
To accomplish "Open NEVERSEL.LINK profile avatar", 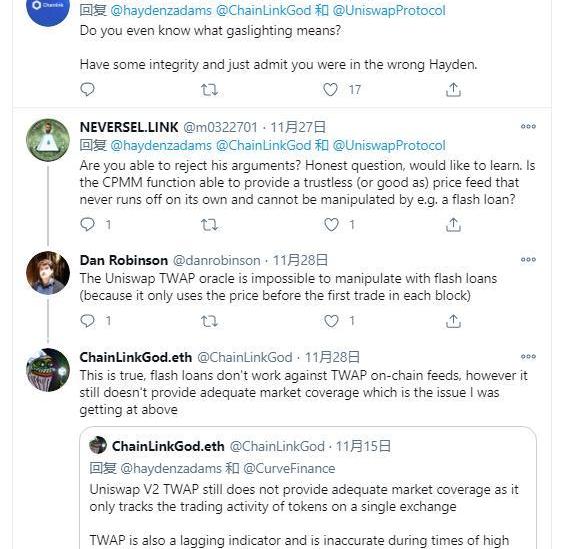I will click(48, 140).
